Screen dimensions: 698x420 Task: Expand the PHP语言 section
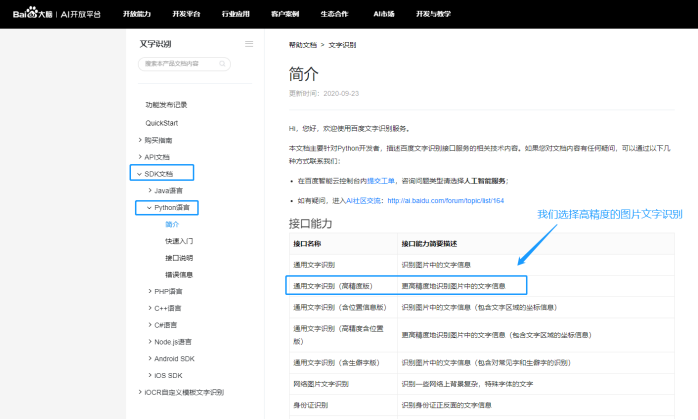point(148,291)
